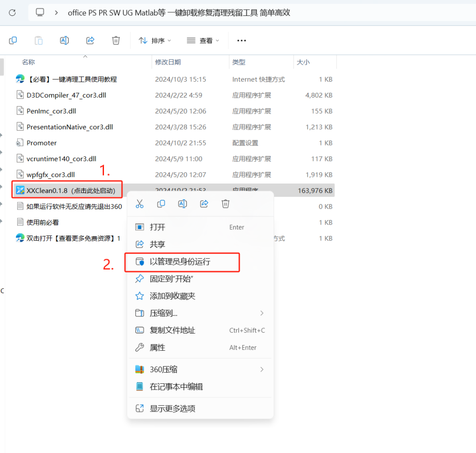Choose 固定到"开始" in context menu
Viewport: 476px width, 453px height.
click(201, 279)
